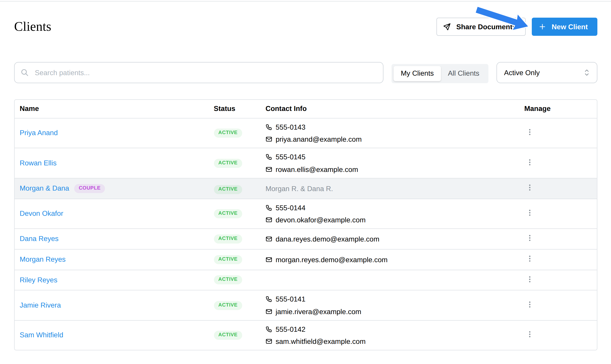Image resolution: width=611 pixels, height=364 pixels.
Task: Open Rowan Ellis client profile
Action: coord(38,163)
